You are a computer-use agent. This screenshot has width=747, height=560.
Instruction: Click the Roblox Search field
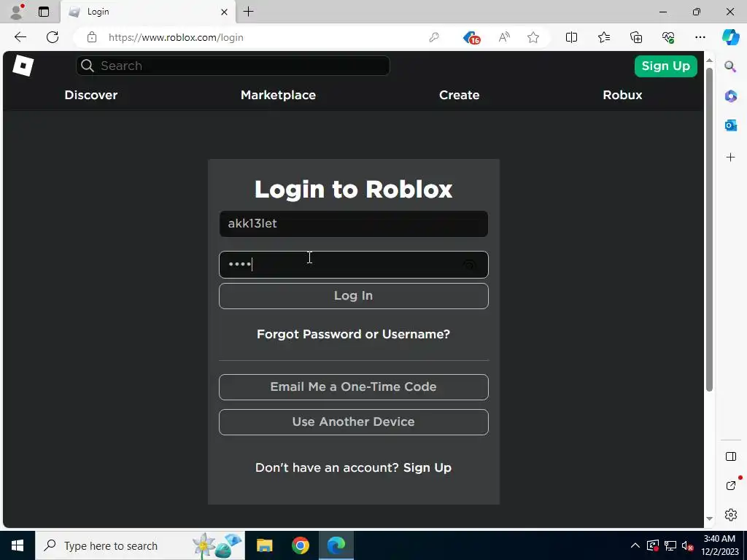(x=233, y=66)
